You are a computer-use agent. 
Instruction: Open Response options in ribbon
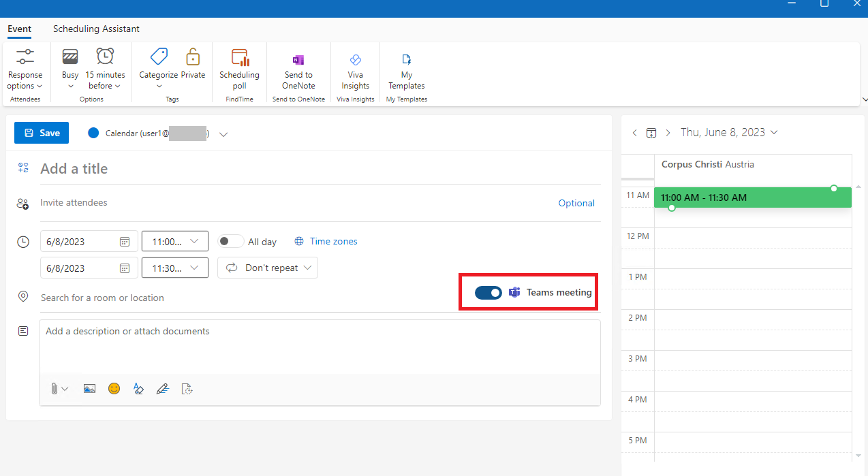(25, 69)
